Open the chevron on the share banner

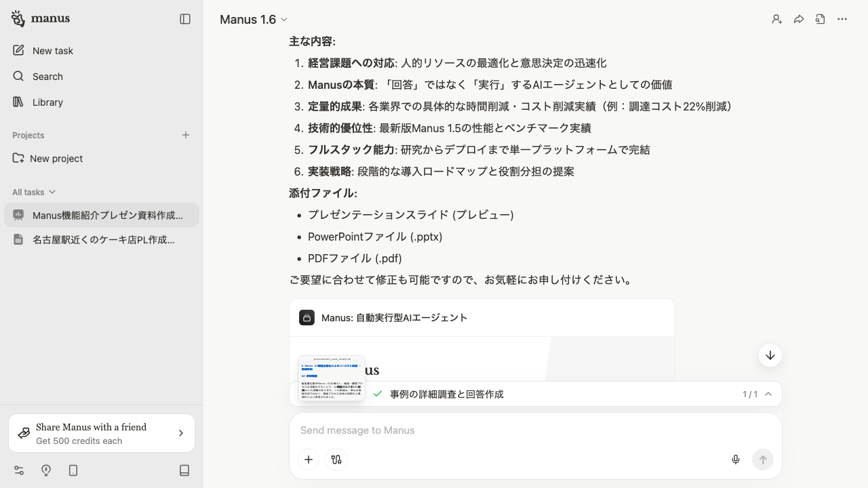pyautogui.click(x=181, y=433)
